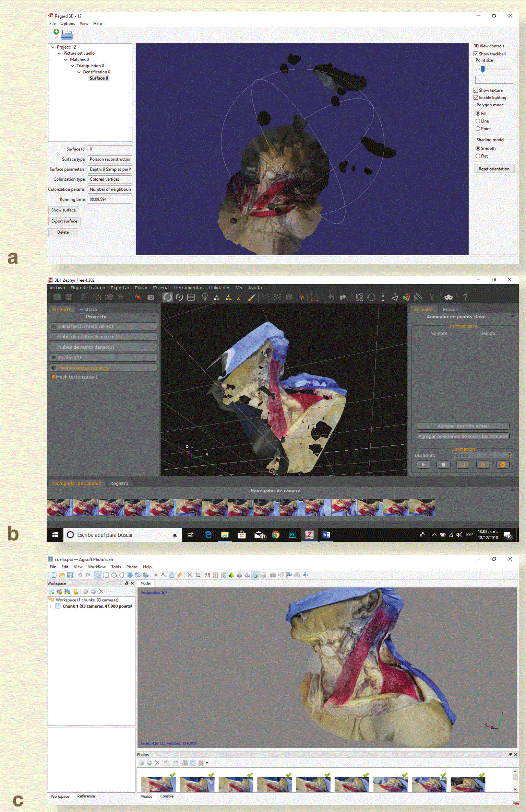The image size is (526, 812).
Task: Click the Agregar posición actual button
Action: click(463, 426)
